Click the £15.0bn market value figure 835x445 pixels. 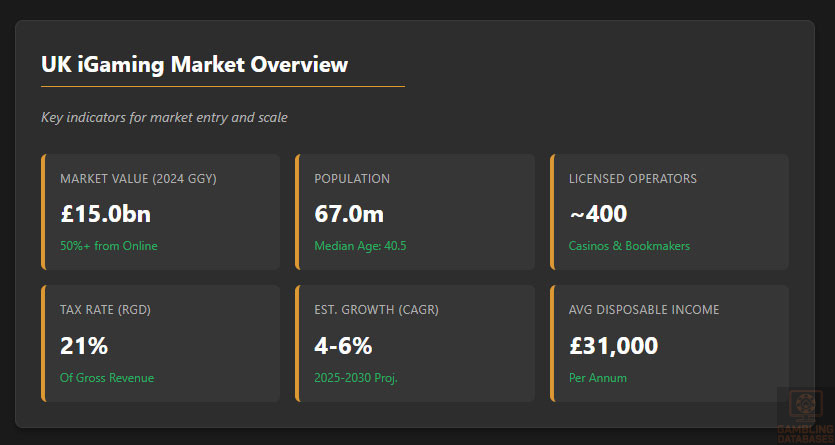[x=105, y=213]
